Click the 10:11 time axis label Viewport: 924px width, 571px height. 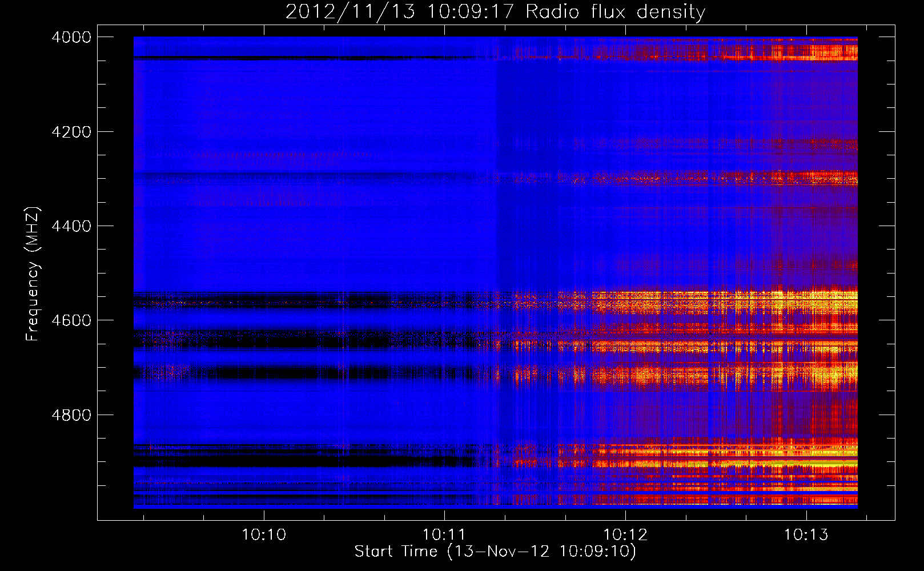[x=444, y=535]
